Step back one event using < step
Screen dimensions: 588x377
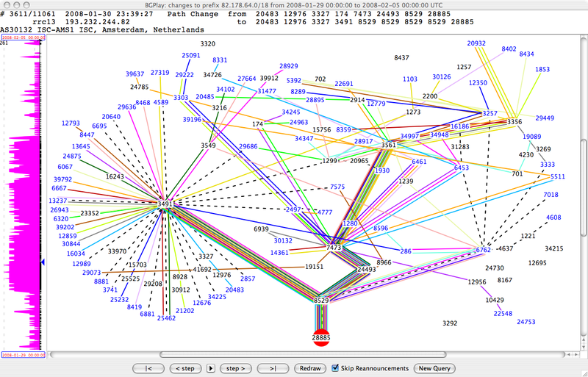(x=186, y=368)
